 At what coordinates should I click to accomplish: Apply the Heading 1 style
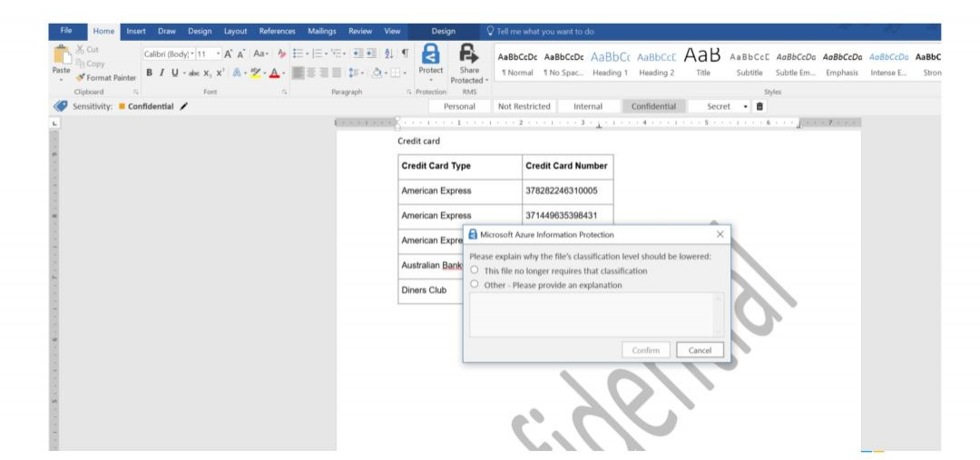tap(610, 64)
